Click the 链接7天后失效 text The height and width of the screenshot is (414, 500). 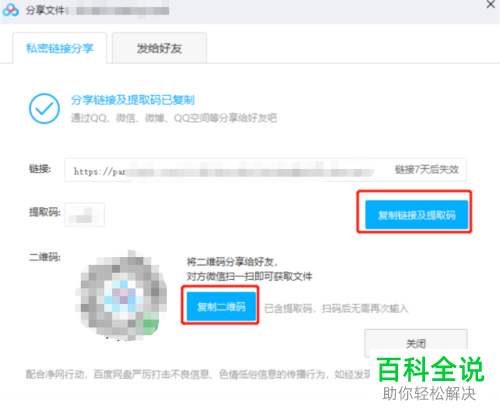point(427,170)
